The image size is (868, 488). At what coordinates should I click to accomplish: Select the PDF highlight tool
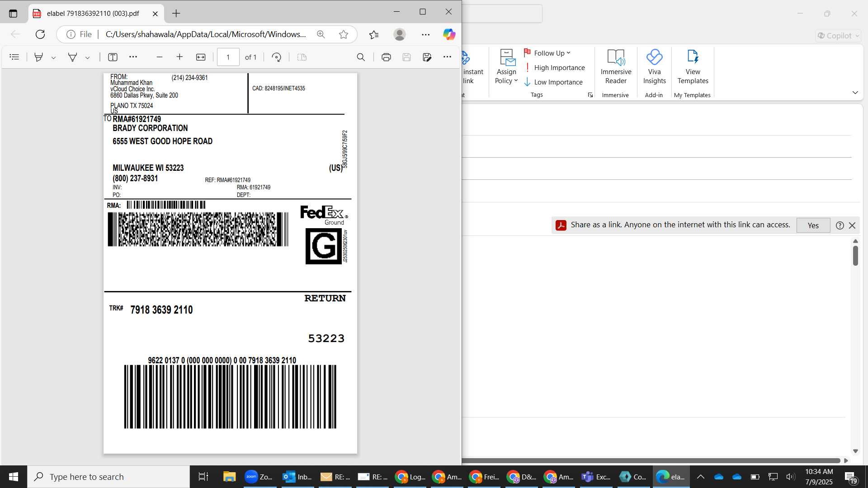pyautogui.click(x=39, y=57)
